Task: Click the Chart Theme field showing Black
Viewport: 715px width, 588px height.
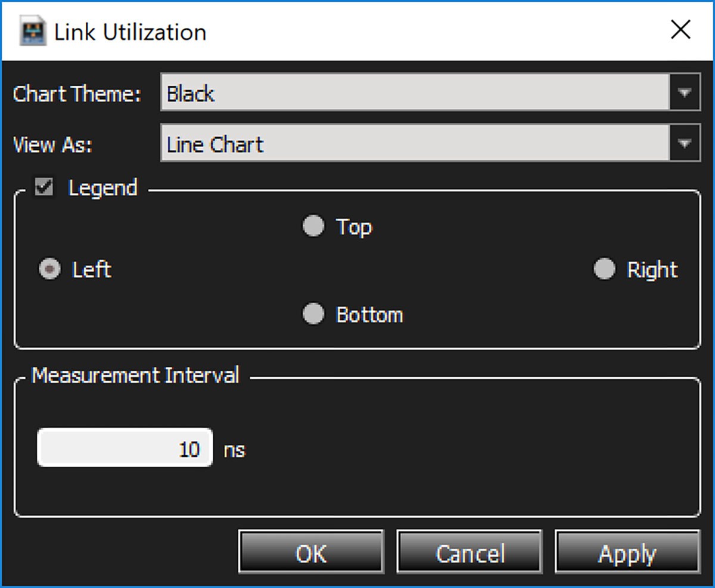Action: pyautogui.click(x=415, y=93)
